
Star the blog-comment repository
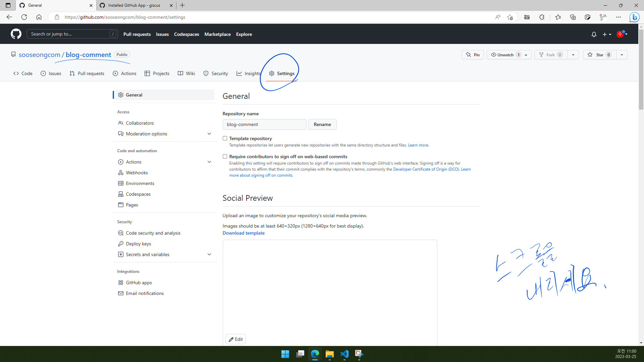tap(600, 55)
